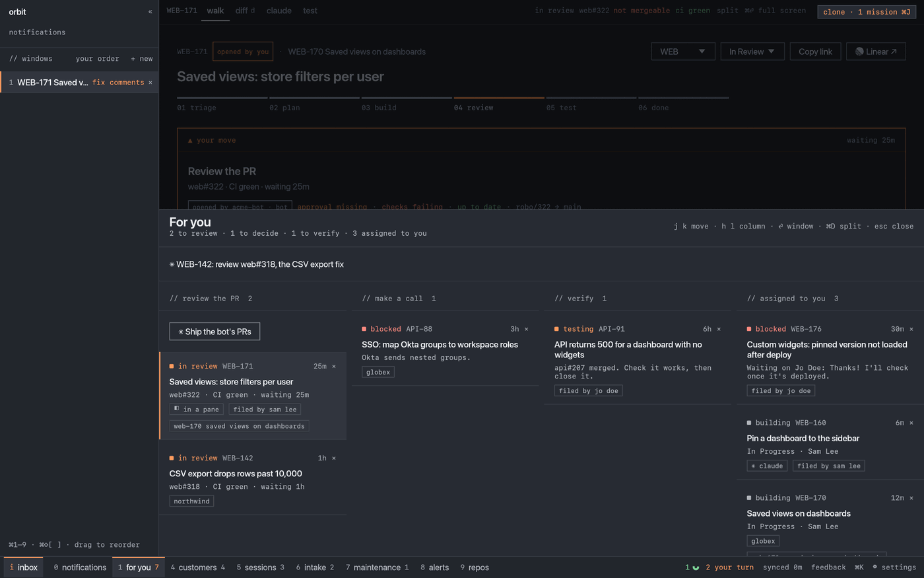
Task: Switch to the walk tab
Action: 215,11
